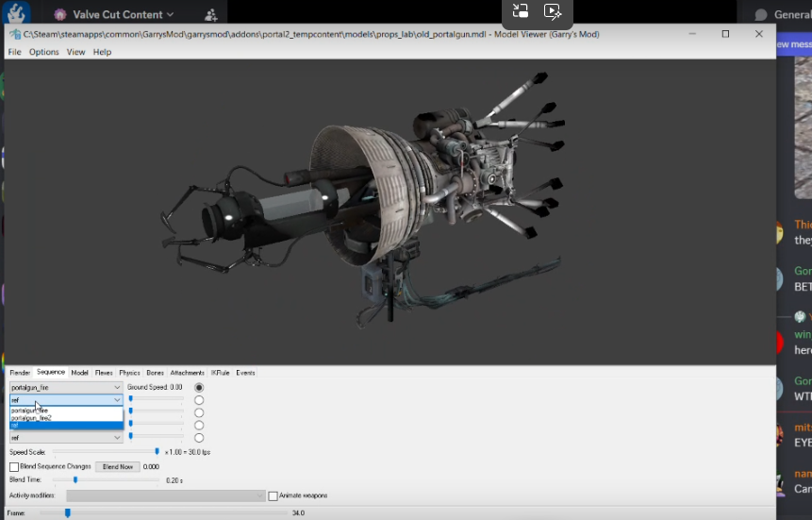Open the Flexes tab
Image resolution: width=812 pixels, height=520 pixels.
point(104,373)
